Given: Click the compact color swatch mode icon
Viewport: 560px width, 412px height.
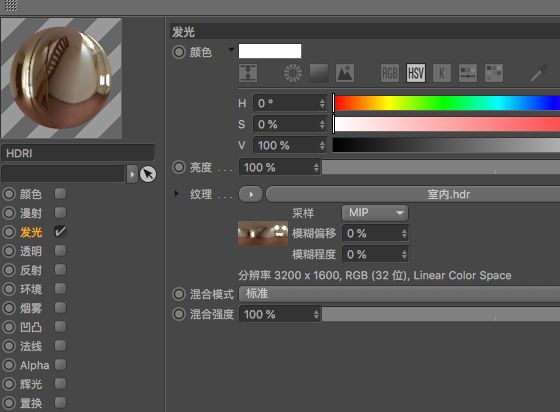Looking at the screenshot, I should click(x=248, y=73).
